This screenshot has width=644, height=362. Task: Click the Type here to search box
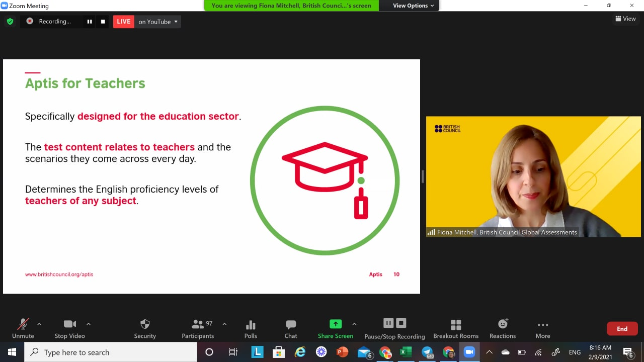[x=111, y=352]
